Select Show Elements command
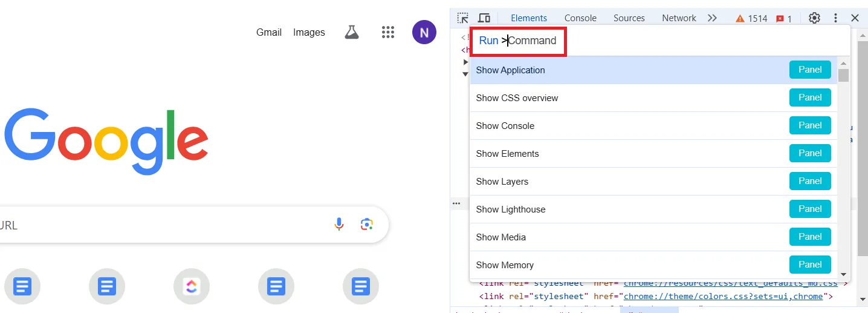868x313 pixels. pos(653,154)
